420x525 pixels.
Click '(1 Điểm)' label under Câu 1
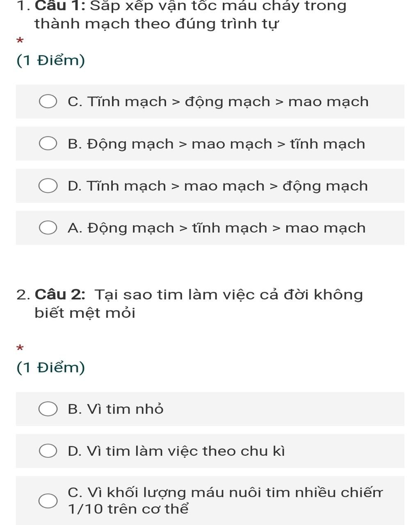(51, 60)
